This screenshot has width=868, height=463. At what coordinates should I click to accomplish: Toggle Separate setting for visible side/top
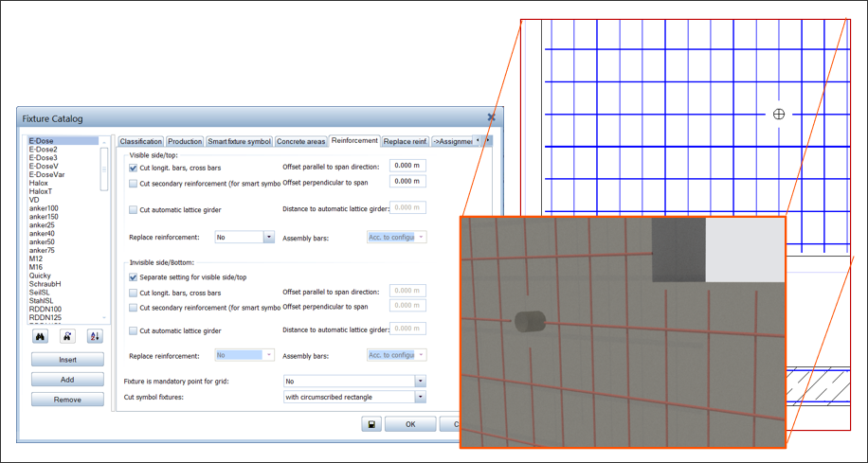[x=134, y=277]
